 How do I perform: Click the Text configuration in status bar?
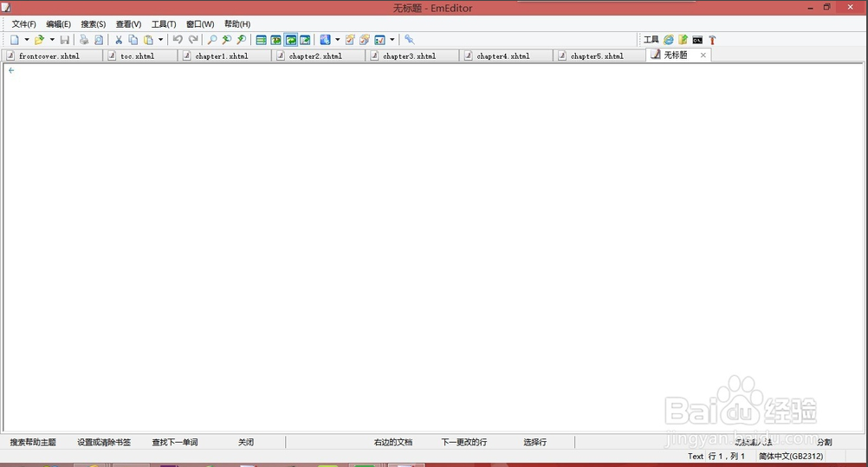pos(696,457)
